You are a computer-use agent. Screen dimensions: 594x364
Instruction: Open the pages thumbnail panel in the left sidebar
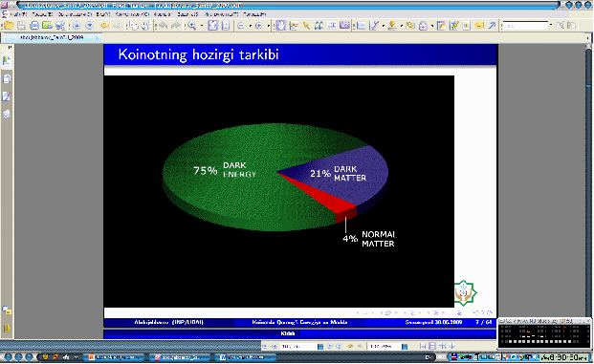pyautogui.click(x=7, y=78)
